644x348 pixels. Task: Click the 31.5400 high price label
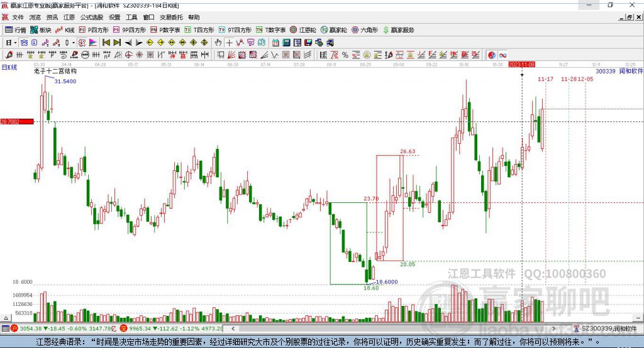pos(65,81)
